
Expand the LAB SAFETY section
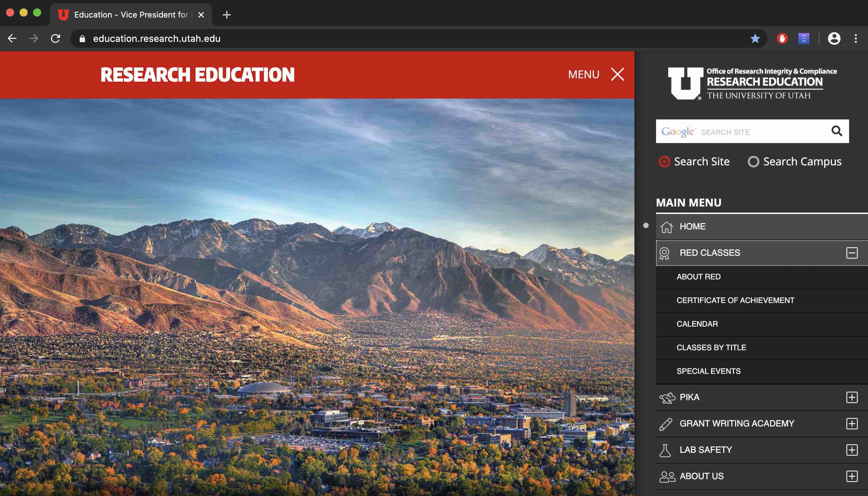click(852, 449)
